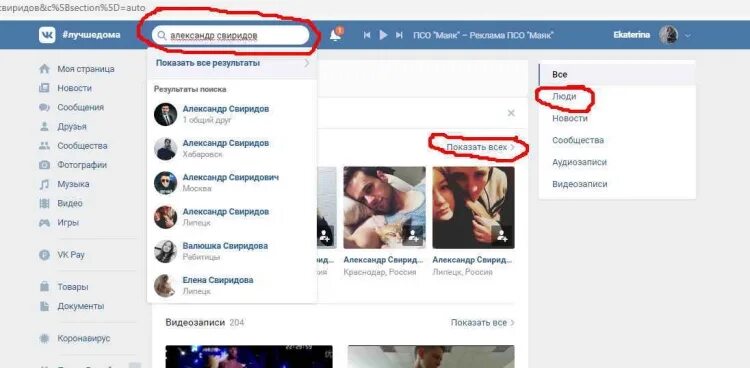Click the VK Pay icon
Viewport: 750px width, 368px height.
point(44,255)
